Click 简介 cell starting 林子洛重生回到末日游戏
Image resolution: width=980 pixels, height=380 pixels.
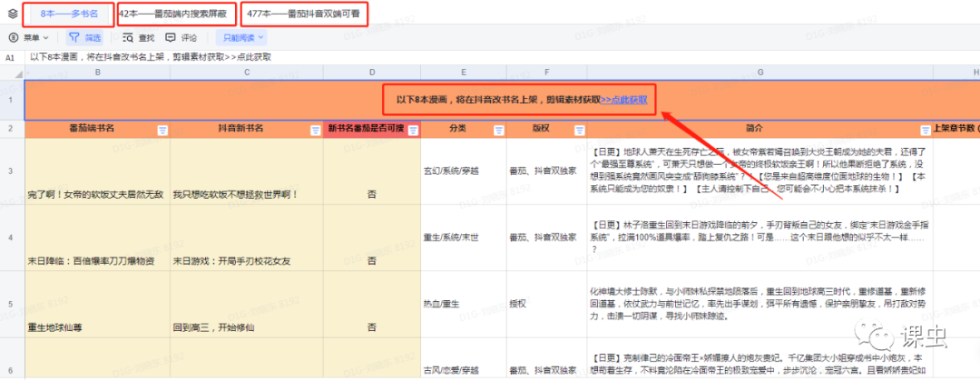[760, 238]
